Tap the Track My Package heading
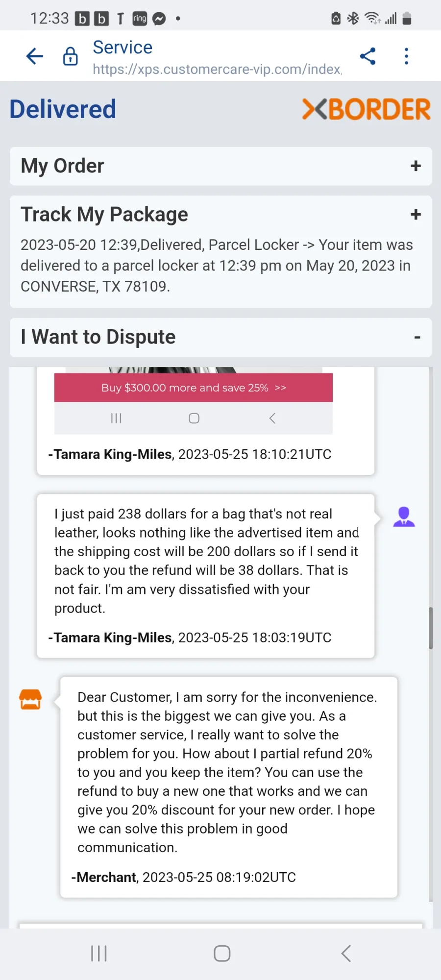The image size is (441, 980). [104, 215]
